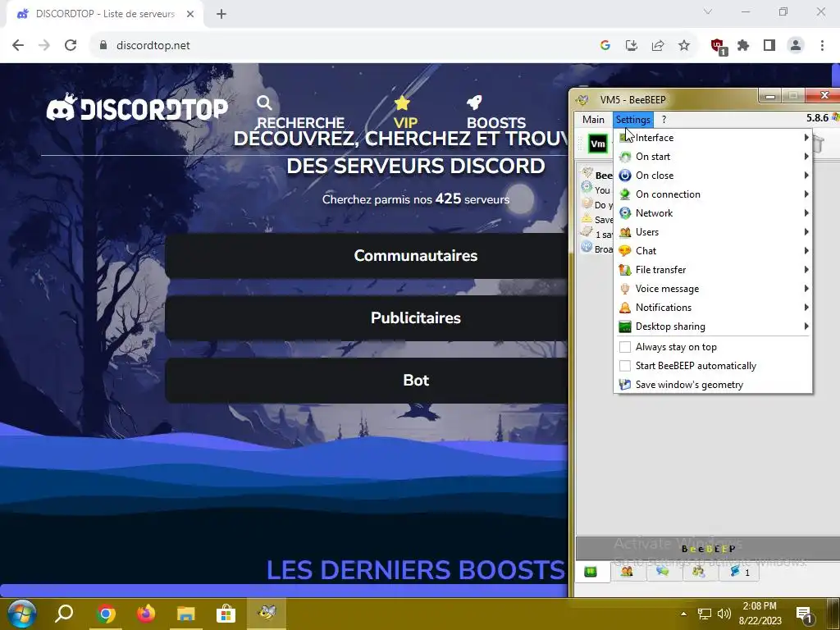The height and width of the screenshot is (630, 840).
Task: Click the Users group icon in menu
Action: click(624, 232)
